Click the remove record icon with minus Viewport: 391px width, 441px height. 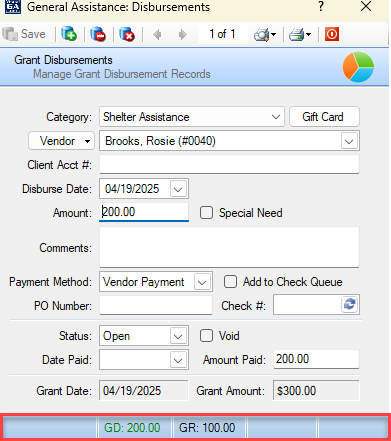click(98, 34)
